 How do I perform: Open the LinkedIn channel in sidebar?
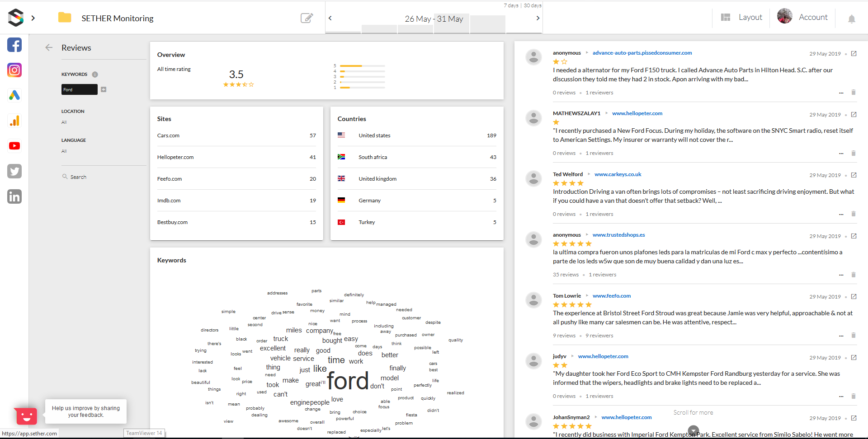(x=14, y=196)
